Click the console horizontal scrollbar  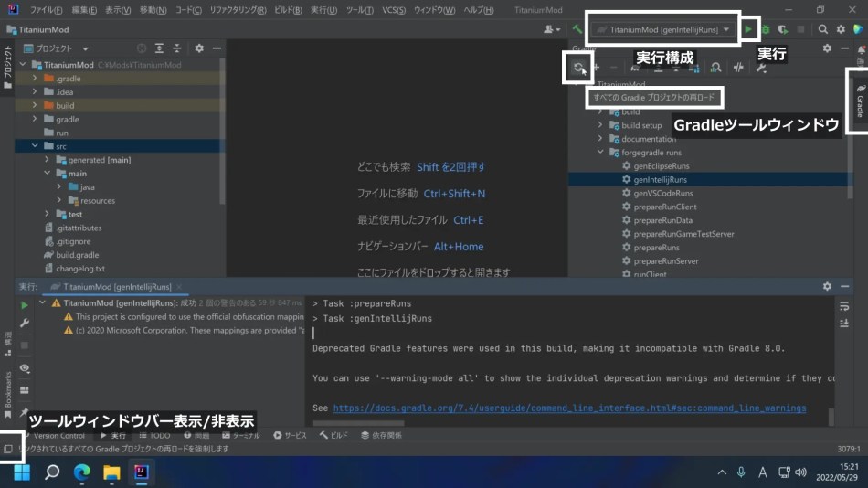pyautogui.click(x=359, y=424)
